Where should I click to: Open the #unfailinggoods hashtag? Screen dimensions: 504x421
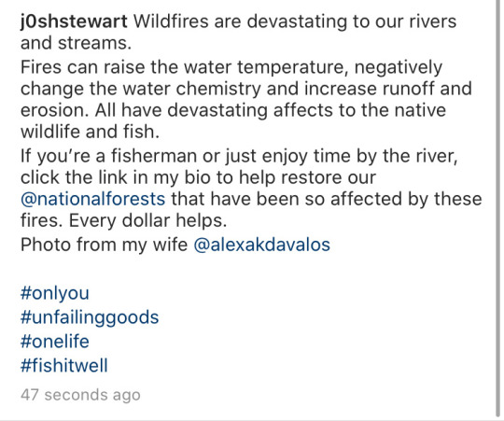coord(90,317)
